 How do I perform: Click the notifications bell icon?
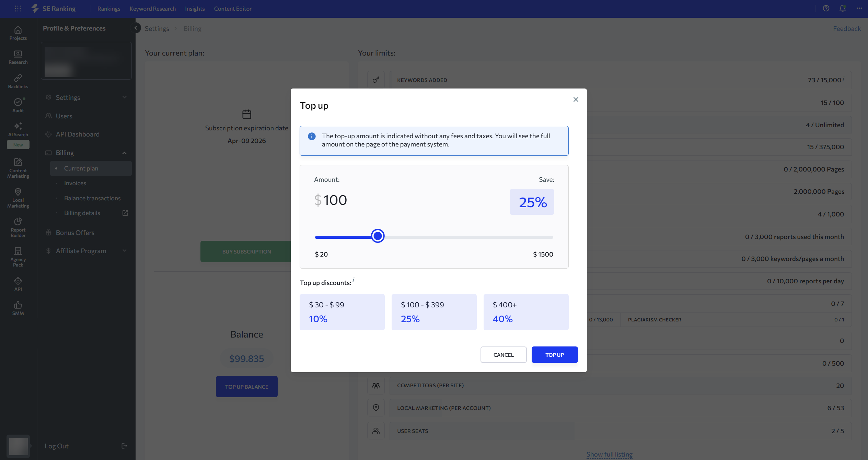click(842, 9)
